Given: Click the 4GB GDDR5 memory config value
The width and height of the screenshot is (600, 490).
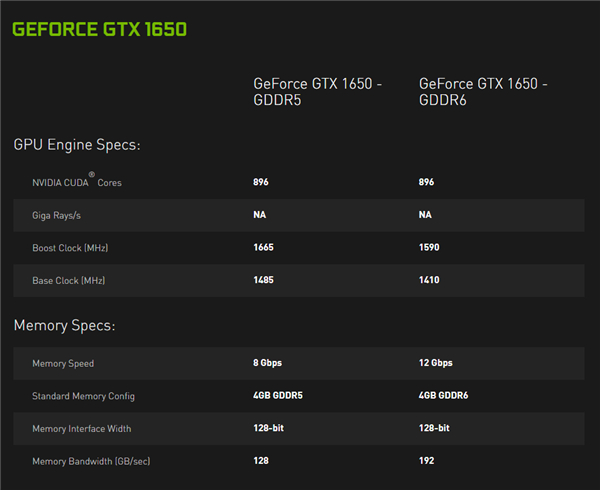Looking at the screenshot, I should (x=278, y=396).
